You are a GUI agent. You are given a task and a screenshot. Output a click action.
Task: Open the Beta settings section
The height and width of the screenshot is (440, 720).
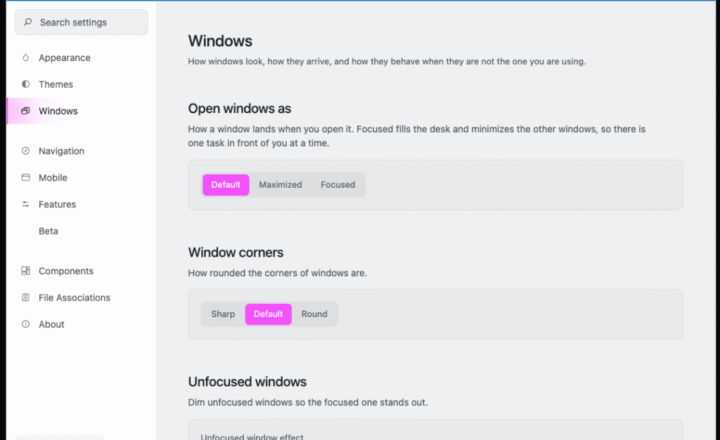81,231
